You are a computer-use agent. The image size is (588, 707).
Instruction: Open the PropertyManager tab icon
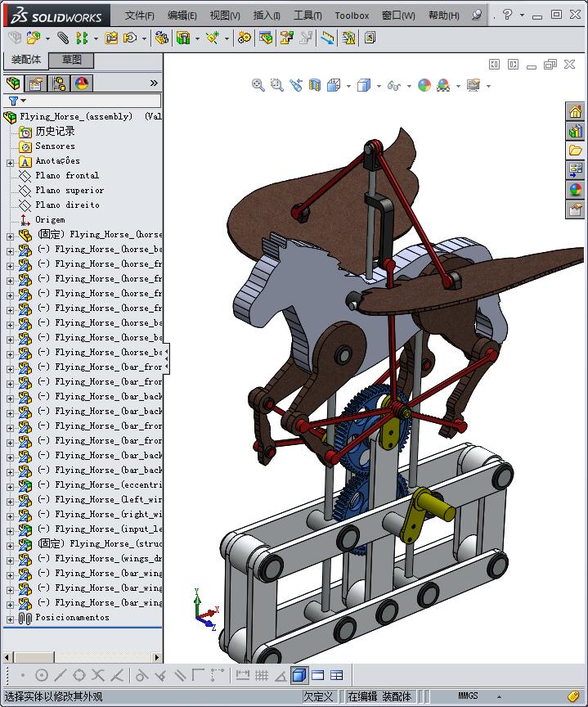pos(36,83)
